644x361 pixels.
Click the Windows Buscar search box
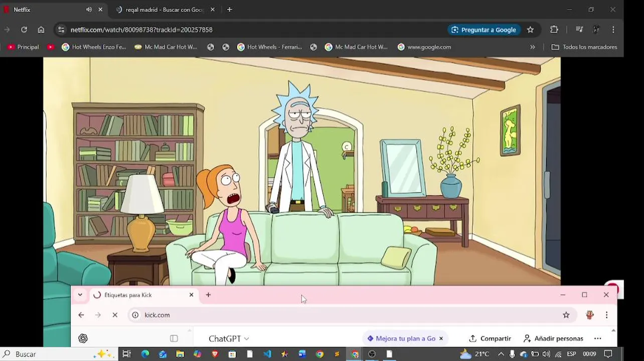(59, 354)
